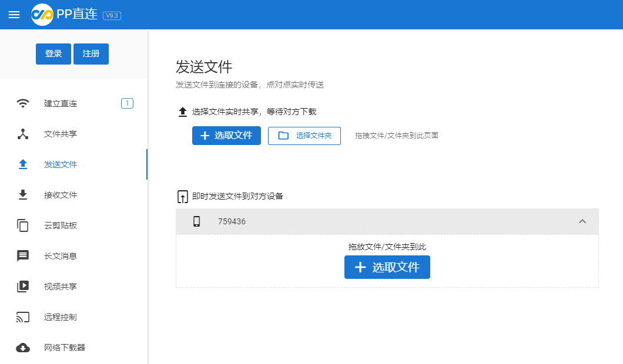
Task: Select the 接收文件 download icon
Action: click(x=22, y=195)
